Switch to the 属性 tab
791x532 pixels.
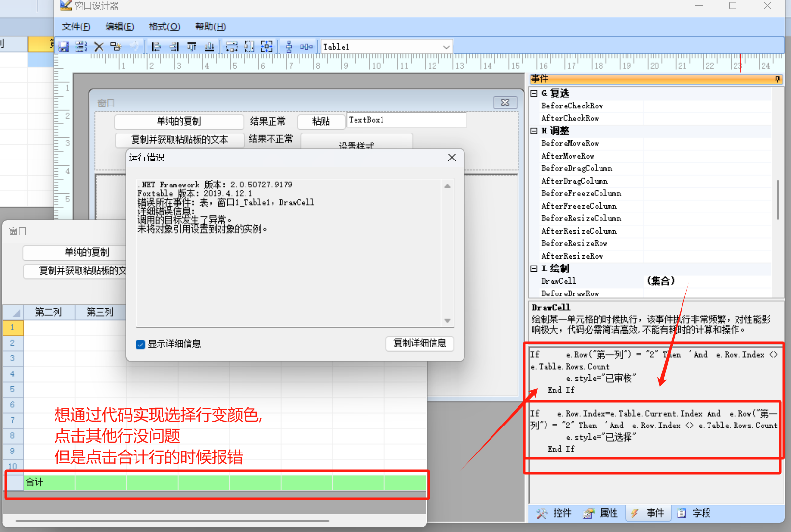tap(600, 513)
